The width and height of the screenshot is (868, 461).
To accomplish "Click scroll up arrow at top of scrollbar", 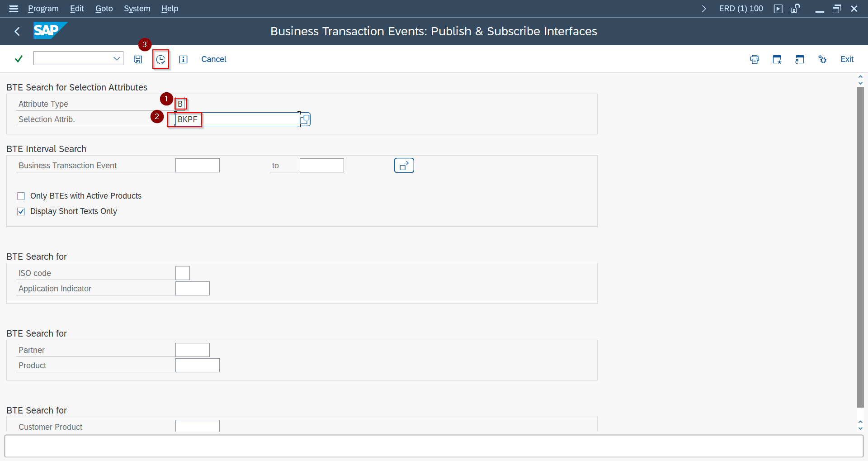I will pos(860,77).
